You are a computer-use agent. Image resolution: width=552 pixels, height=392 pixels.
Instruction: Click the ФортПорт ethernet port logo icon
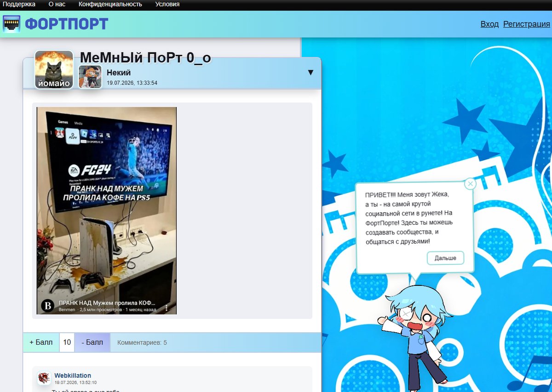[11, 23]
